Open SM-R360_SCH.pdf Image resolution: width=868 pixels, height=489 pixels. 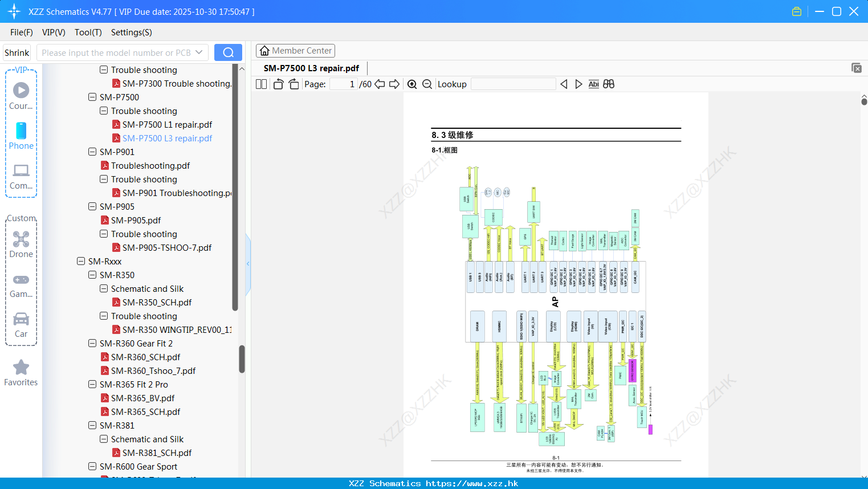coord(145,357)
